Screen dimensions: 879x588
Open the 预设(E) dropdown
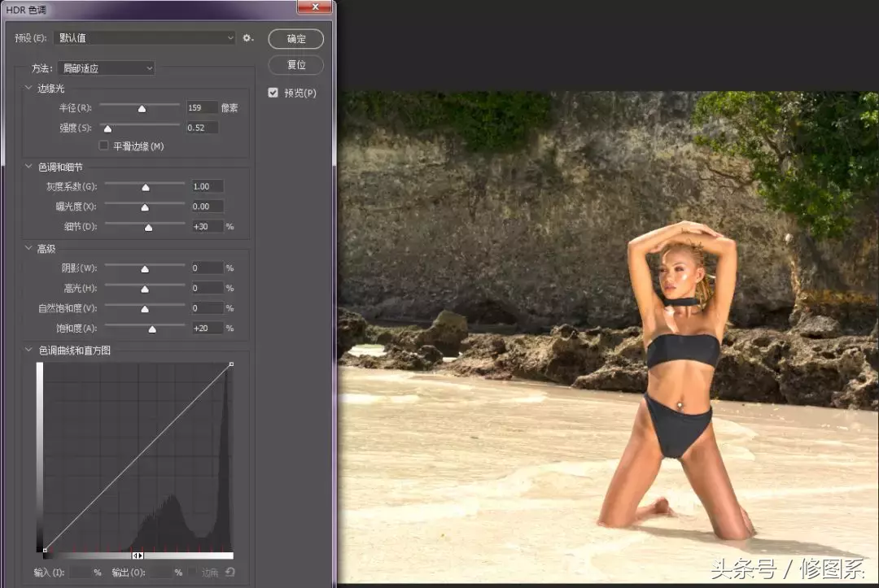(145, 37)
